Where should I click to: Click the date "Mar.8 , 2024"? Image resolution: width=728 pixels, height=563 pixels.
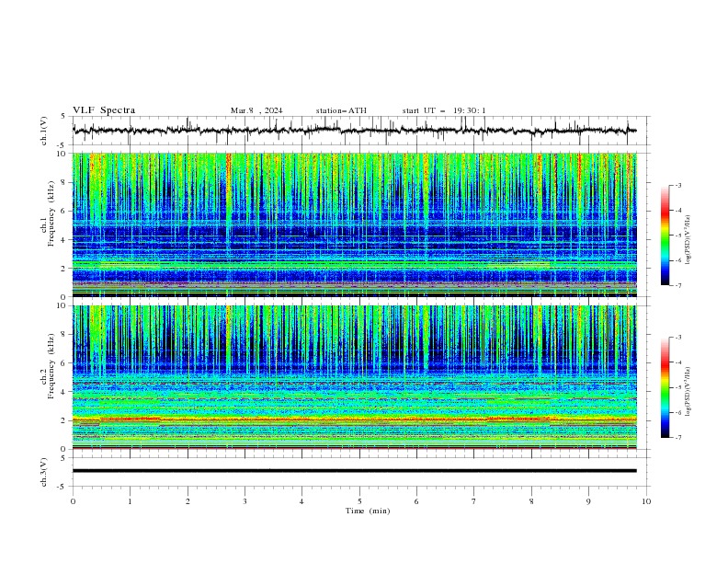pos(256,110)
